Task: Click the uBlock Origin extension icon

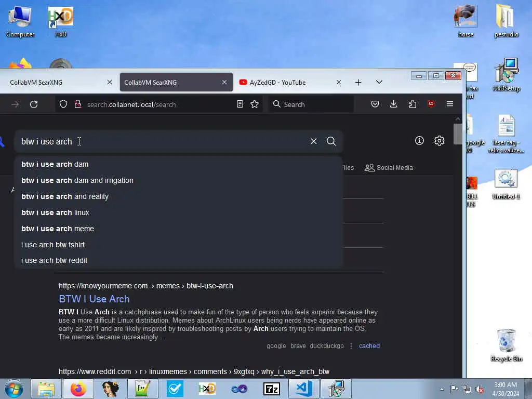Action: tap(431, 104)
